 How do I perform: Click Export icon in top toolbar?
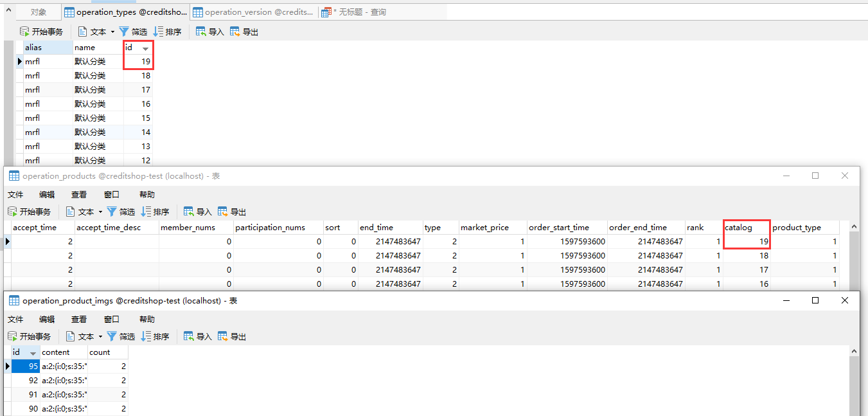[235, 32]
